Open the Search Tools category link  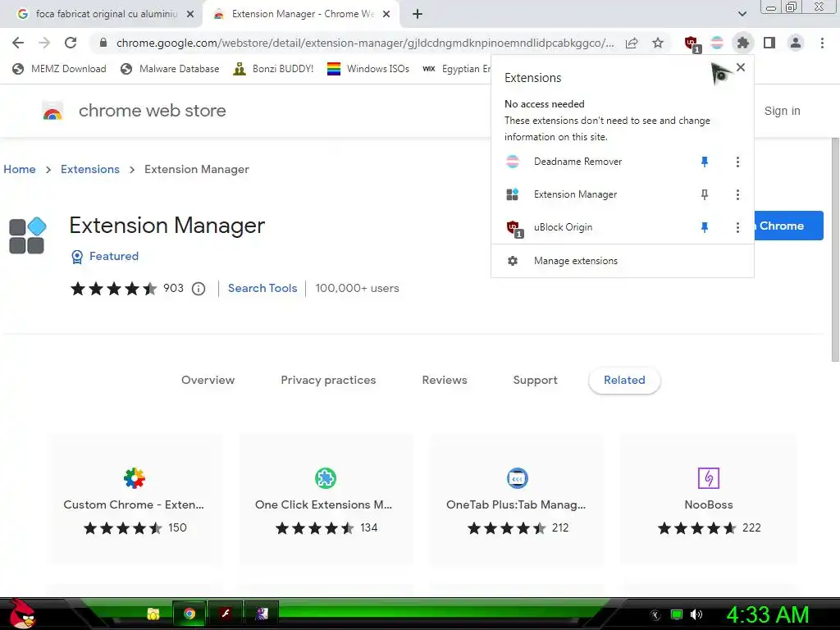tap(262, 288)
